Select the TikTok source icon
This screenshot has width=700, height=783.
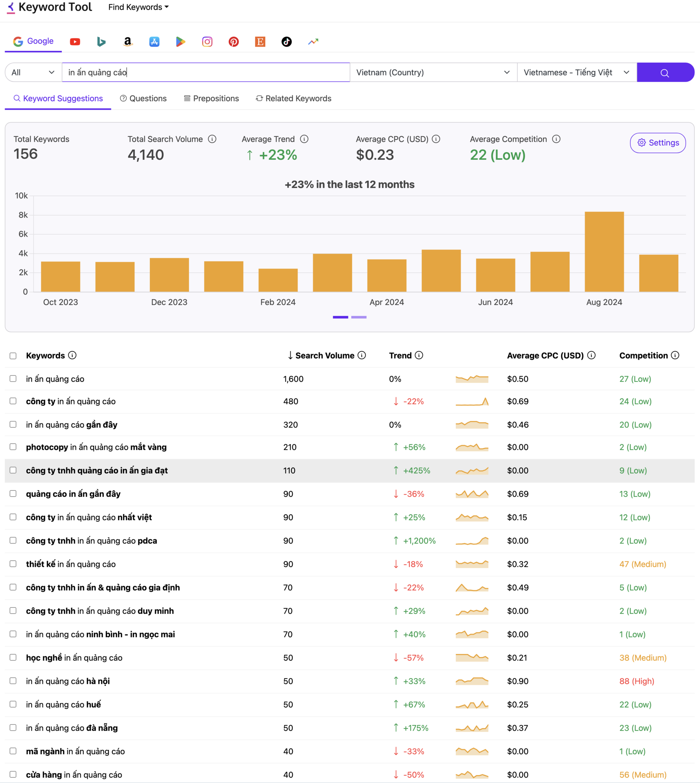[x=287, y=42]
